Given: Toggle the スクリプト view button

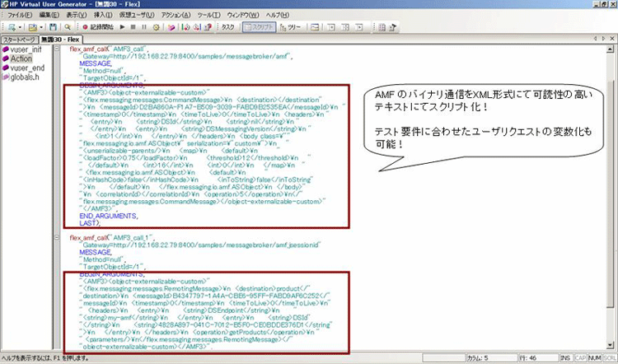Looking at the screenshot, I should [259, 27].
